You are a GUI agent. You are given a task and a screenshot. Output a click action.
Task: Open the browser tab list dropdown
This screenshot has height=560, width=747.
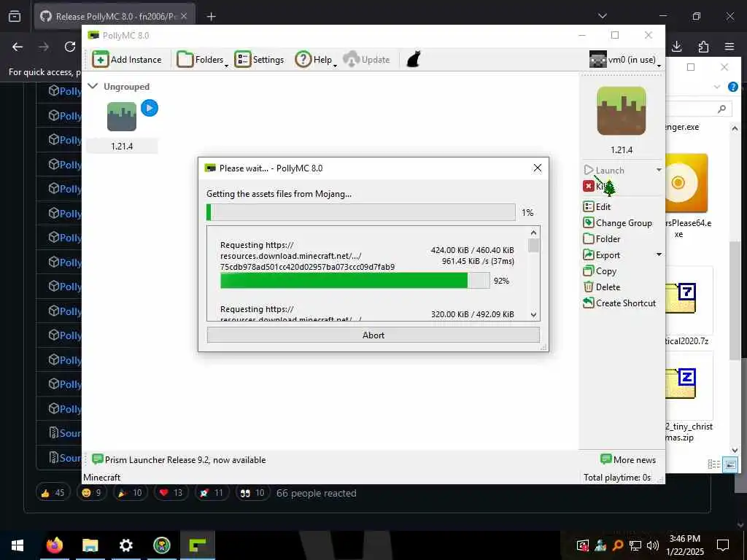click(x=603, y=16)
